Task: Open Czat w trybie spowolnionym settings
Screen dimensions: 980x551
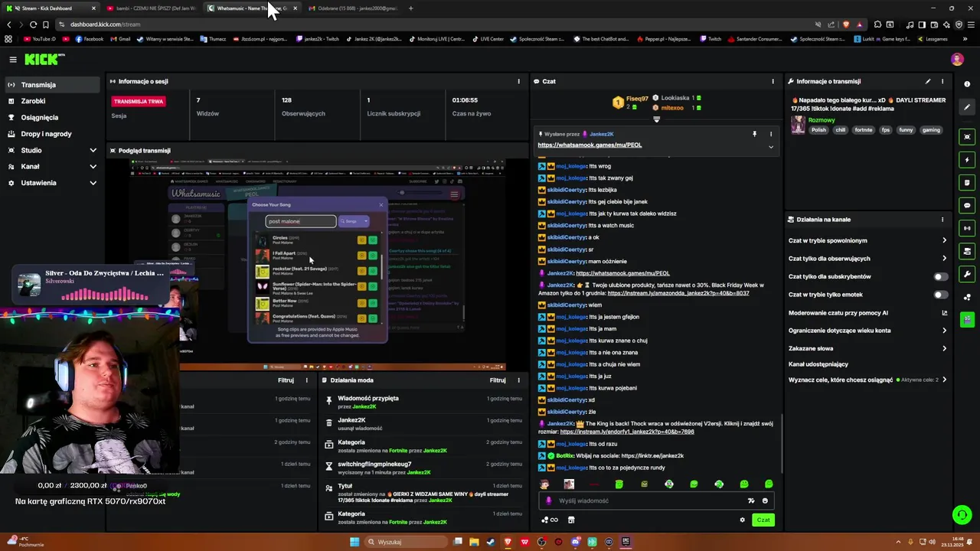Action: (x=867, y=240)
